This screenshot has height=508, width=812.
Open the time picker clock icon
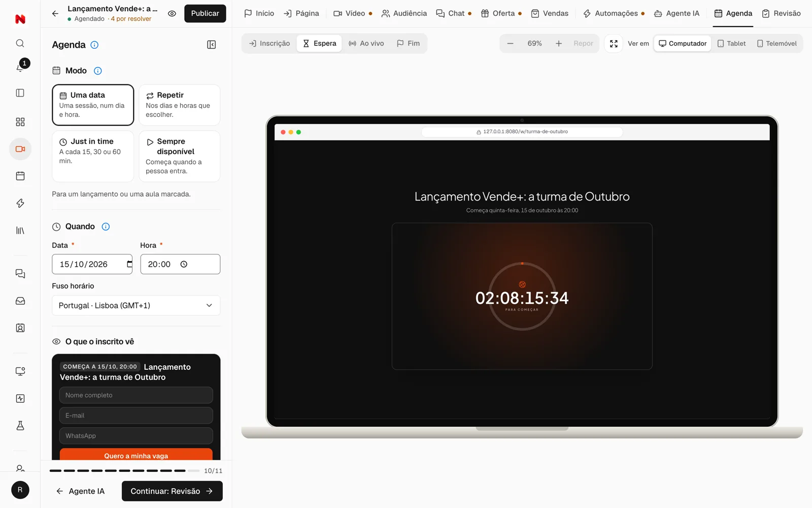click(184, 264)
